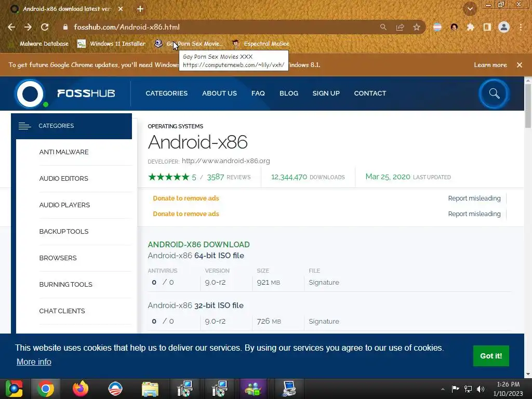This screenshot has height=399, width=532.
Task: Open FAQ navigation item
Action: [x=258, y=94]
